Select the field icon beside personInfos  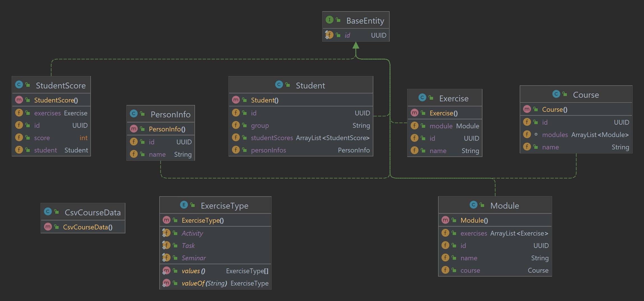236,150
